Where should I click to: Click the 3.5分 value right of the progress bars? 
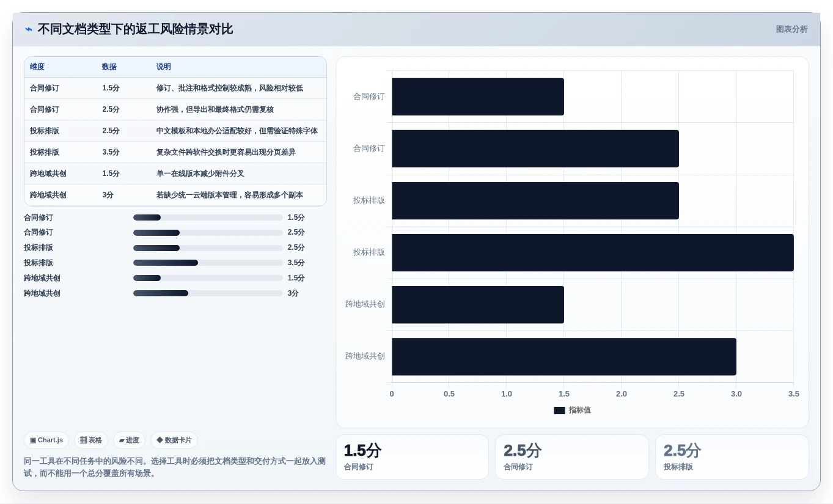tap(296, 263)
